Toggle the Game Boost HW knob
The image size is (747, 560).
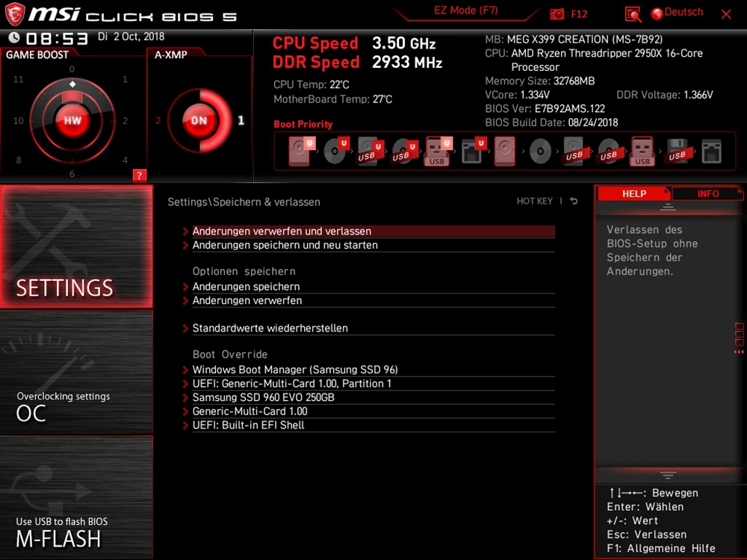[x=72, y=120]
